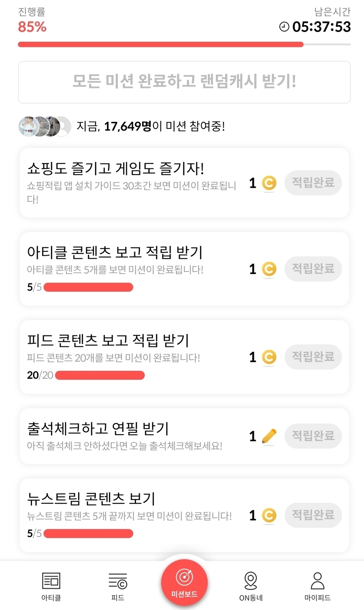364x610 pixels.
Task: Open the ON동네 location tab
Action: (x=250, y=581)
